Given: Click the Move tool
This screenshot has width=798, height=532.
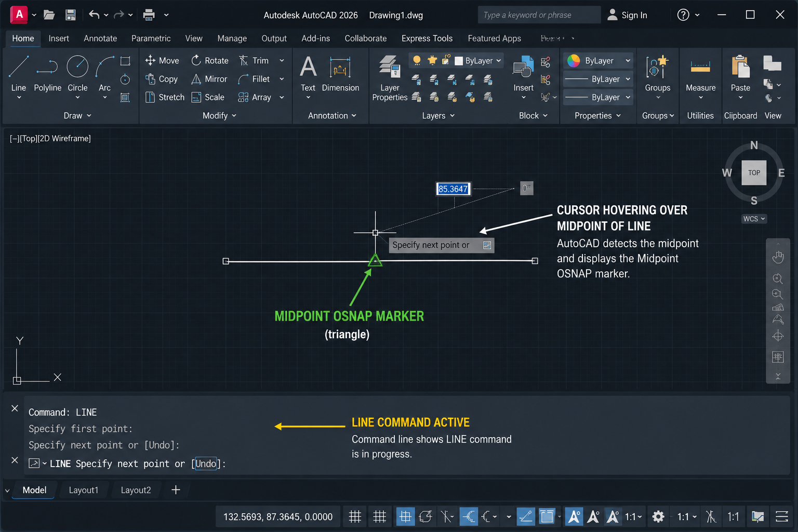Looking at the screenshot, I should 162,61.
